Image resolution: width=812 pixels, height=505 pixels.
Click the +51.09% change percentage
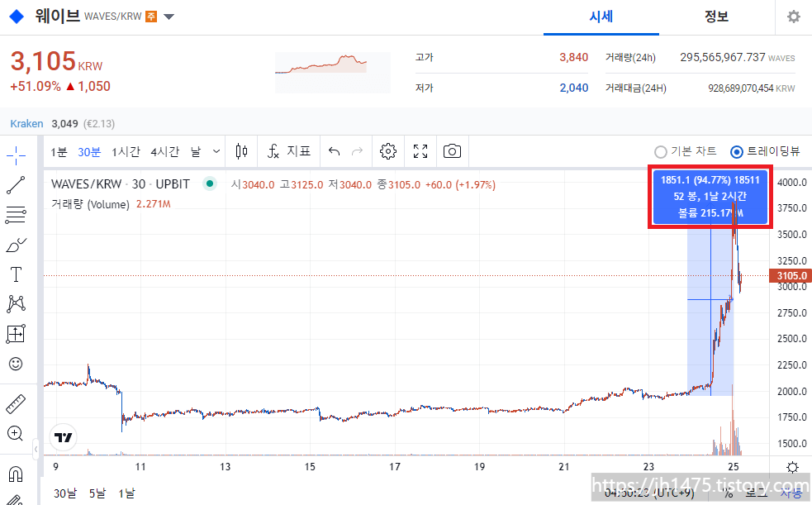pyautogui.click(x=36, y=87)
